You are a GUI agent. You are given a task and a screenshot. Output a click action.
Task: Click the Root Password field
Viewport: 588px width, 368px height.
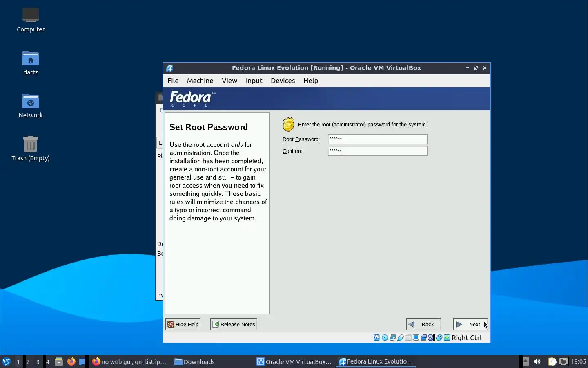coord(378,139)
